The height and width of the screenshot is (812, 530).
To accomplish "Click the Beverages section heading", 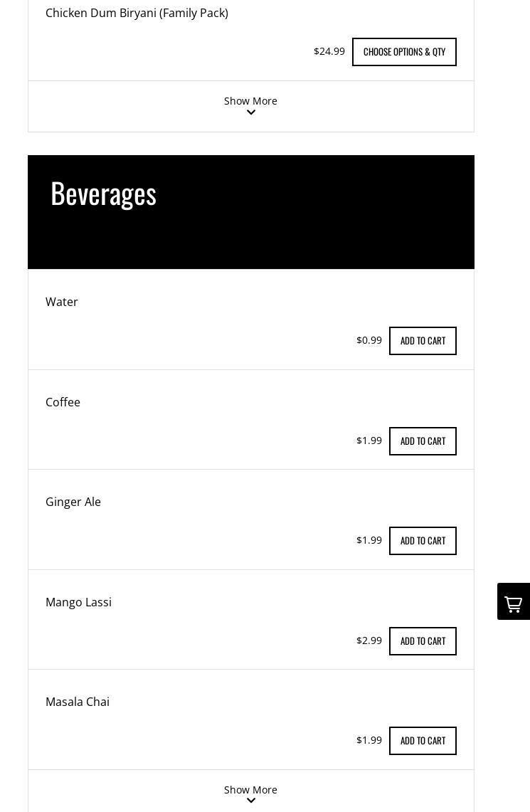I will [104, 194].
